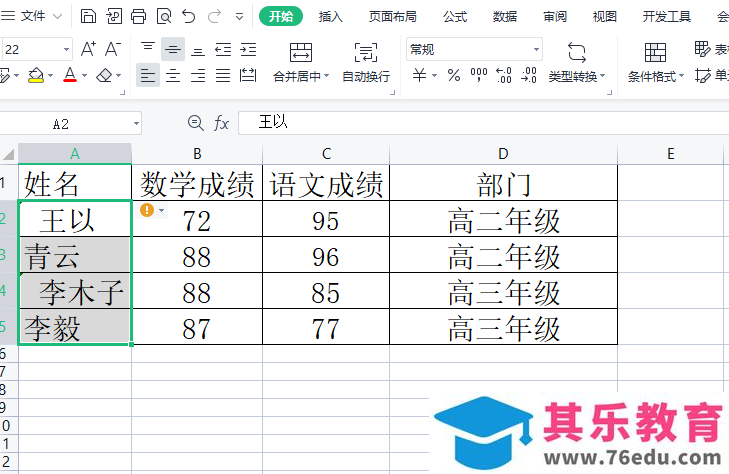Click the Print icon
This screenshot has height=474, width=729.
[138, 16]
